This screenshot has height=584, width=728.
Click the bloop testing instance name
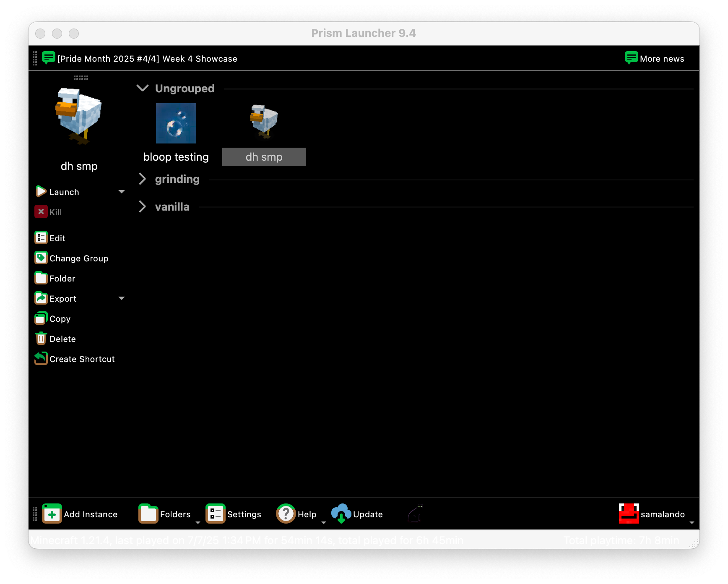(176, 157)
